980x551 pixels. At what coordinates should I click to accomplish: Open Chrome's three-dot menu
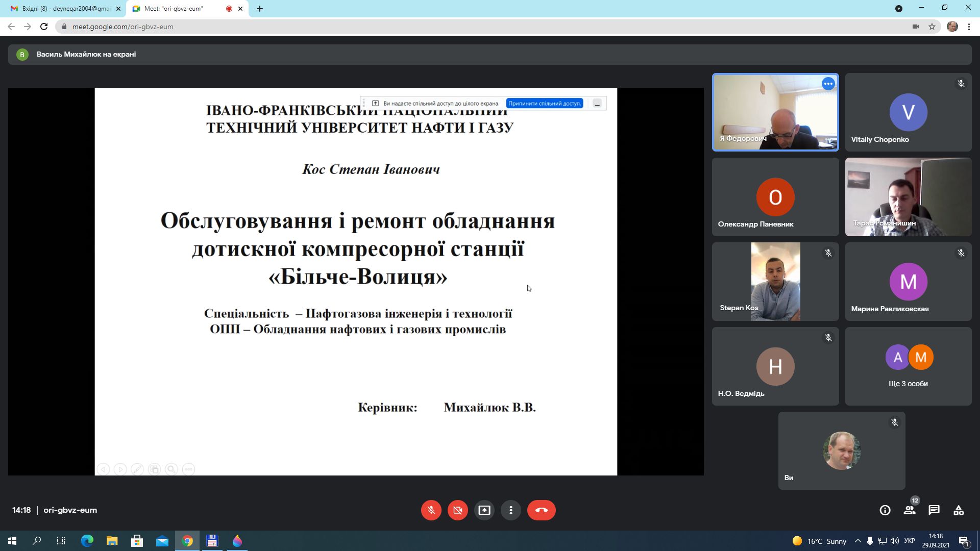tap(968, 27)
